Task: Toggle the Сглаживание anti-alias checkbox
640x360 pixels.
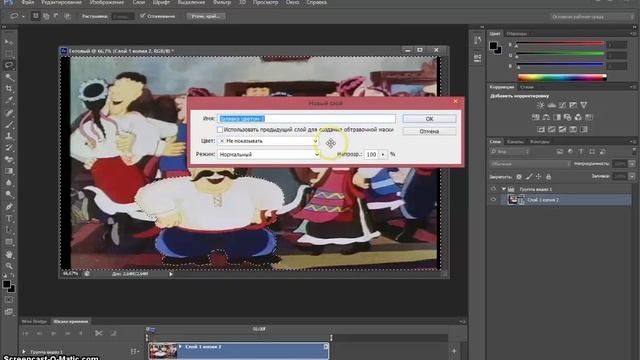Action: 142,16
